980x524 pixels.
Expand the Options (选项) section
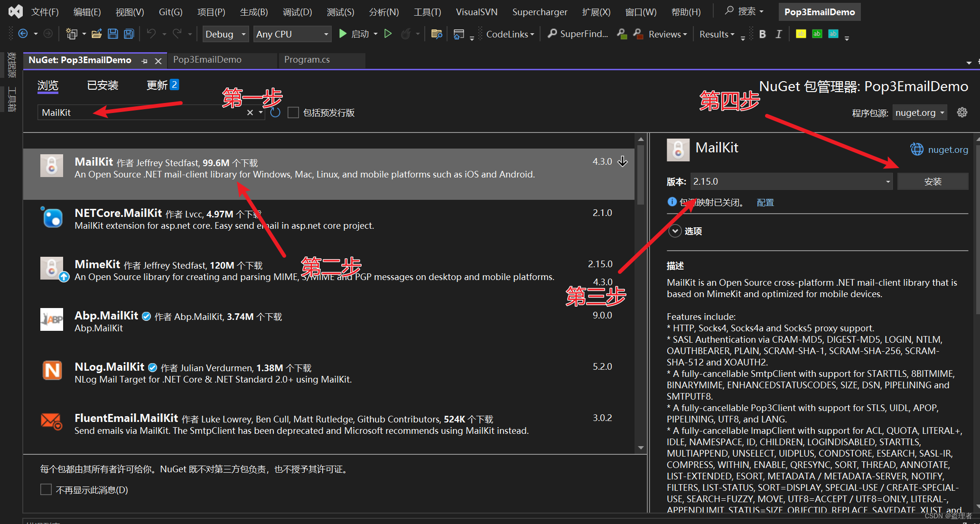675,231
